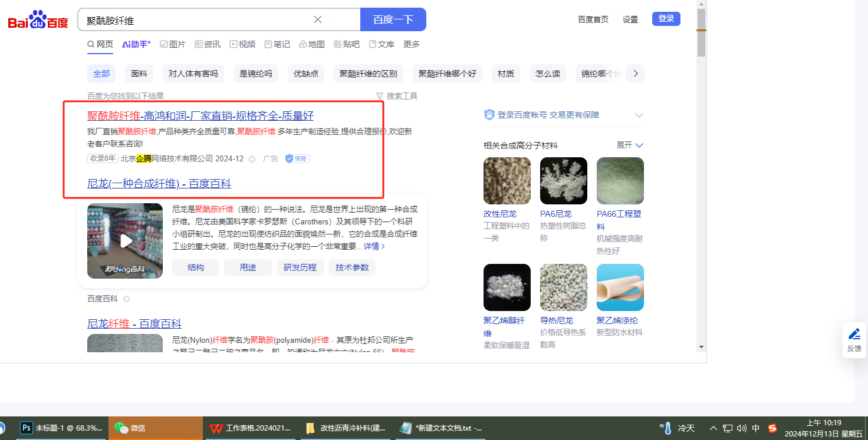The height and width of the screenshot is (440, 868).
Task: Select the 是锦纶吗 filter chip
Action: pos(256,74)
